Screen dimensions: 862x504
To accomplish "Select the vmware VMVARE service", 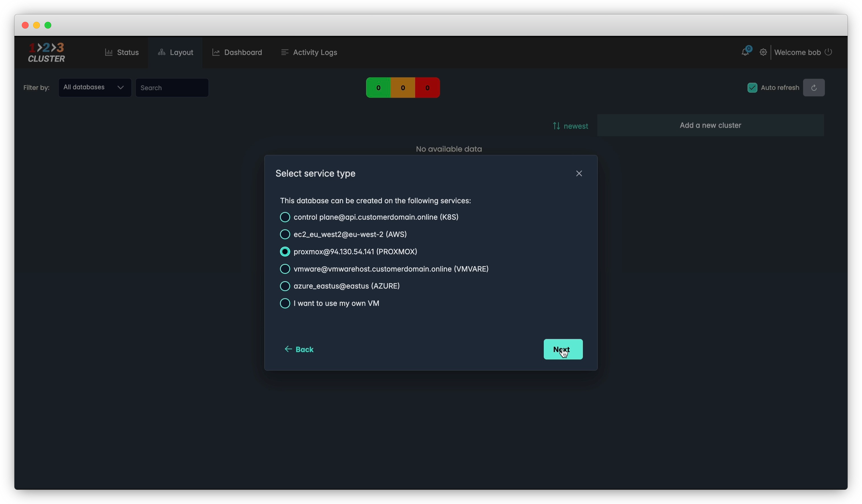I will tap(384, 269).
